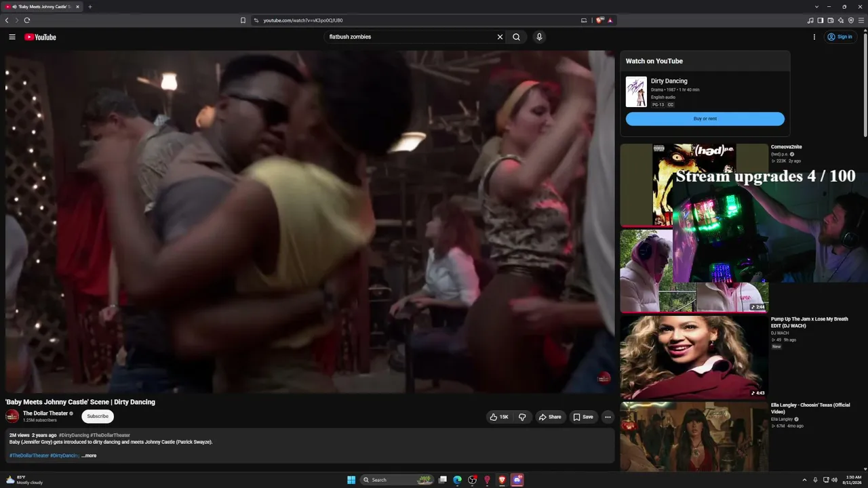Open the Brave Shields icon
868x488 pixels.
[x=600, y=20]
